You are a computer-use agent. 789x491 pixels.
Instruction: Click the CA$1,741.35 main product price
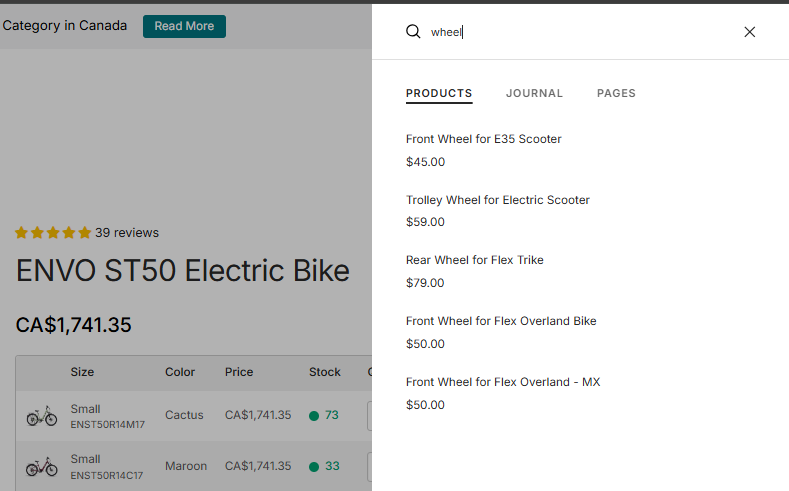pyautogui.click(x=73, y=325)
